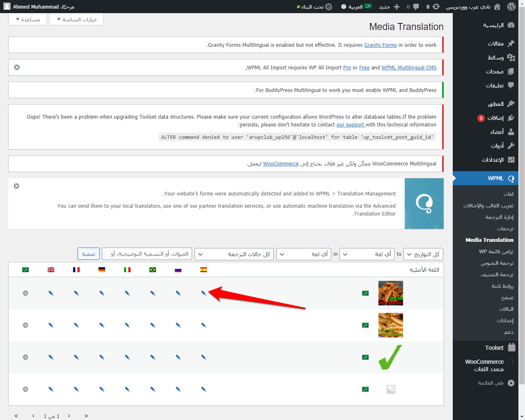Viewport: 525px width, 420px height.
Task: Click the plus icon for new content
Action: pyautogui.click(x=397, y=7)
